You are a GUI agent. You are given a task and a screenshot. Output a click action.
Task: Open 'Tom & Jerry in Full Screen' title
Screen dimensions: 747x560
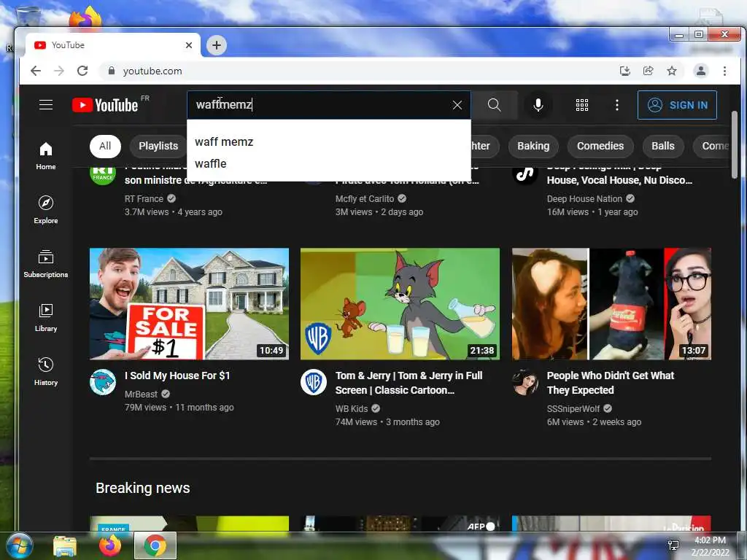point(409,383)
